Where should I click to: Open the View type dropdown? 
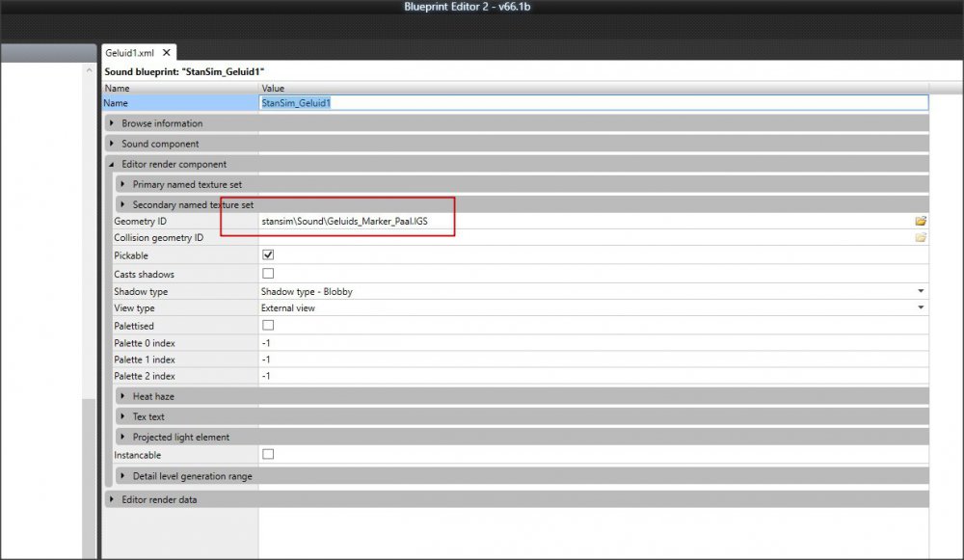(921, 308)
